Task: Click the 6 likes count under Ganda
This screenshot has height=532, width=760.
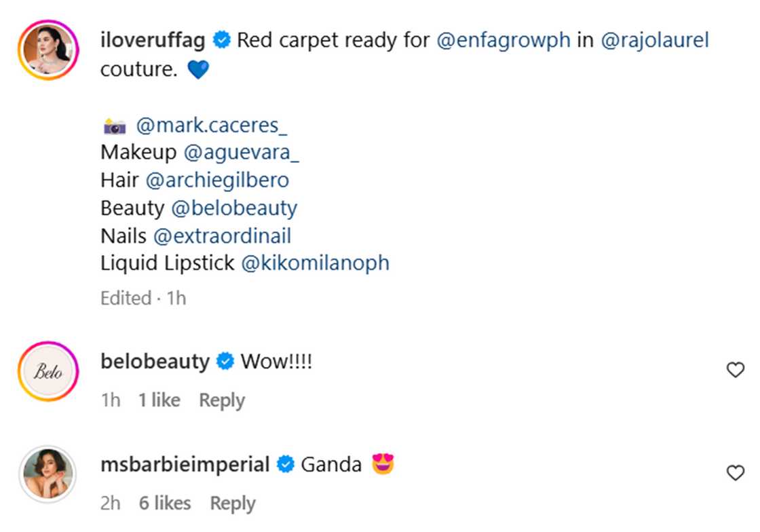Action: coord(166,503)
